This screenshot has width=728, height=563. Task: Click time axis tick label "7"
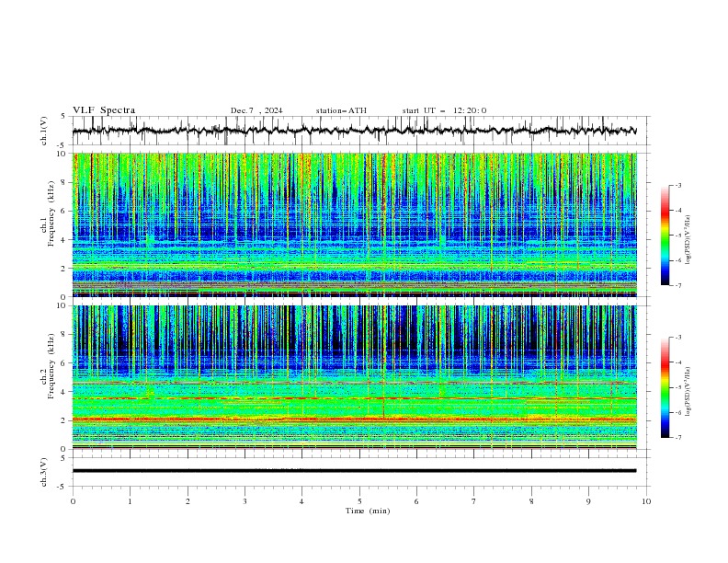click(x=474, y=501)
